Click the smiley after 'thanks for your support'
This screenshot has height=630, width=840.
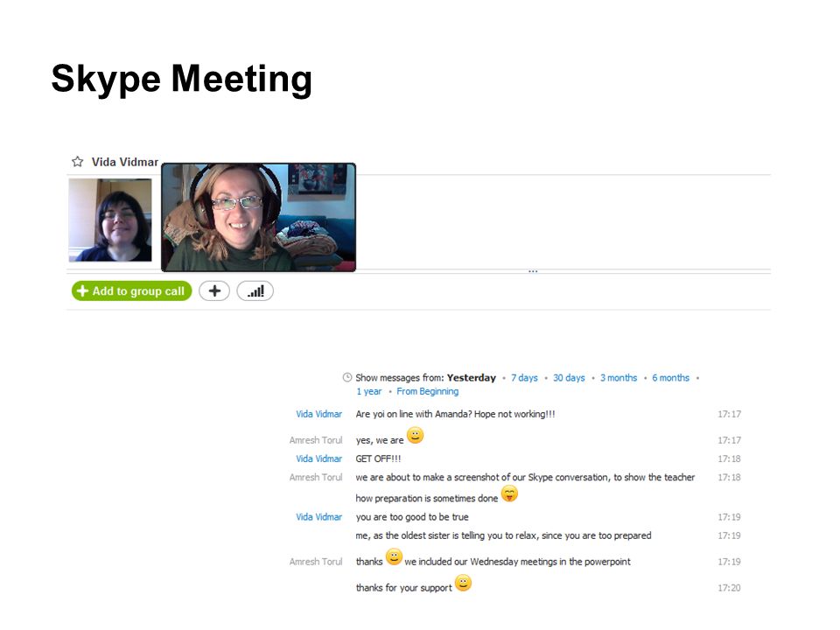click(x=464, y=583)
